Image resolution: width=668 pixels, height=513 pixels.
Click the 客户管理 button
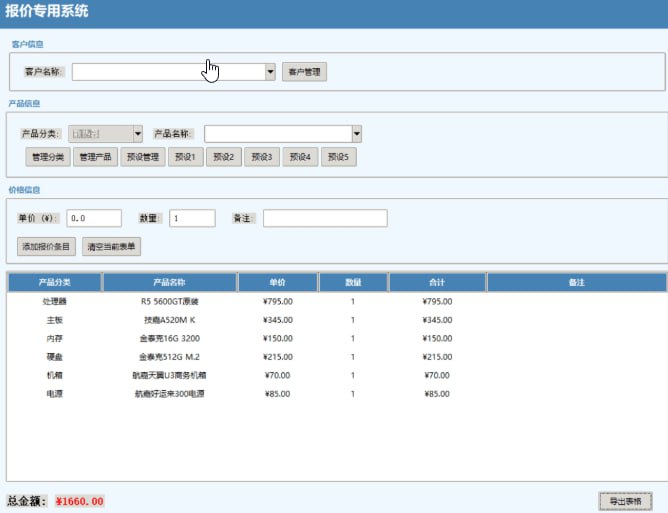(304, 72)
